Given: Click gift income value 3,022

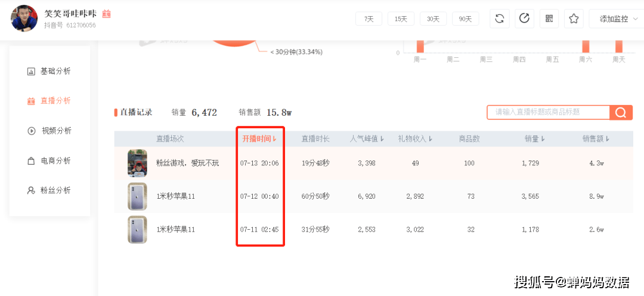Looking at the screenshot, I should coord(415,229).
